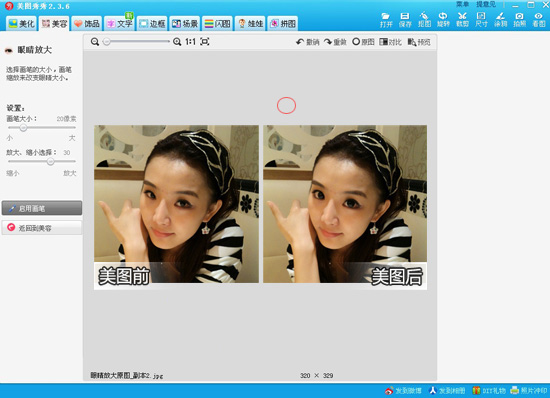Viewport: 550px width, 398px height.
Task: Click the 美图后 after photo
Action: [x=345, y=207]
